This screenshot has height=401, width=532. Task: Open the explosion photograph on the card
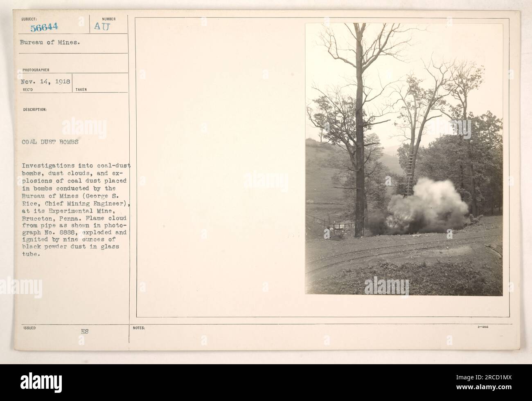[x=404, y=159]
